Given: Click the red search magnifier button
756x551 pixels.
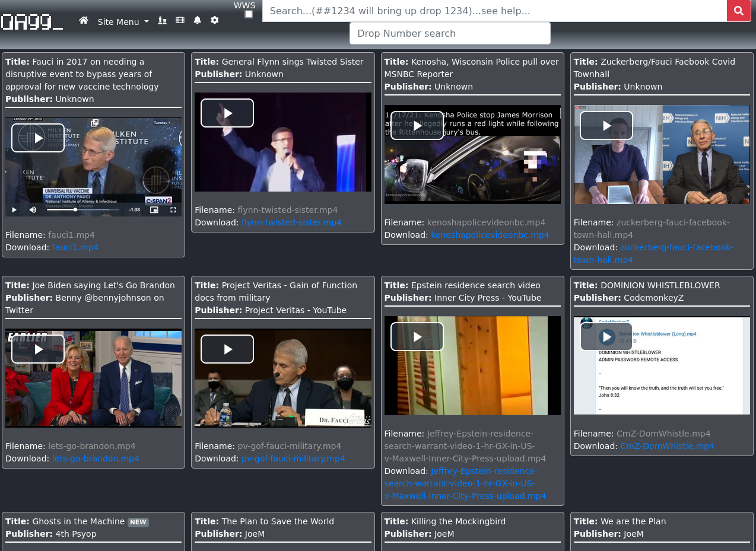Looking at the screenshot, I should 739,11.
